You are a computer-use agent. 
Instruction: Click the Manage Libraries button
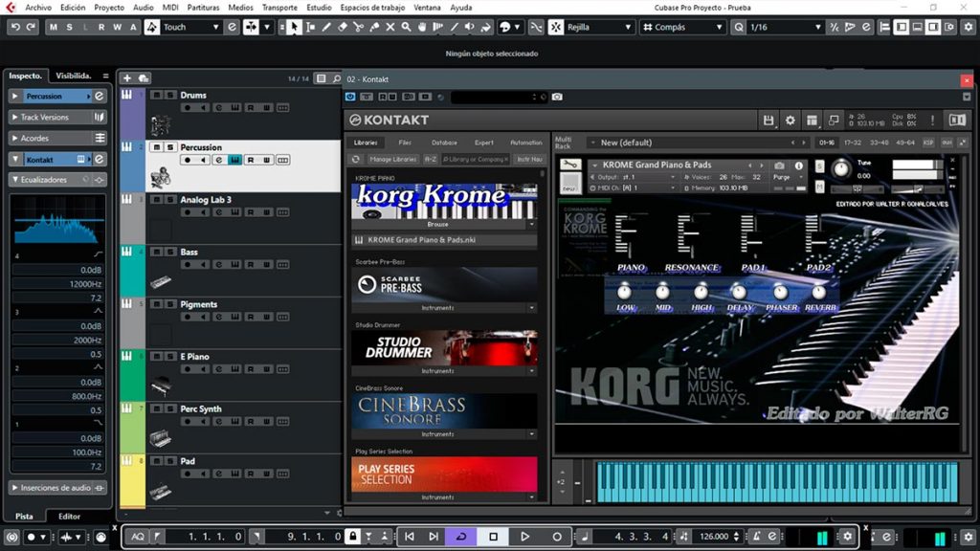click(x=392, y=160)
